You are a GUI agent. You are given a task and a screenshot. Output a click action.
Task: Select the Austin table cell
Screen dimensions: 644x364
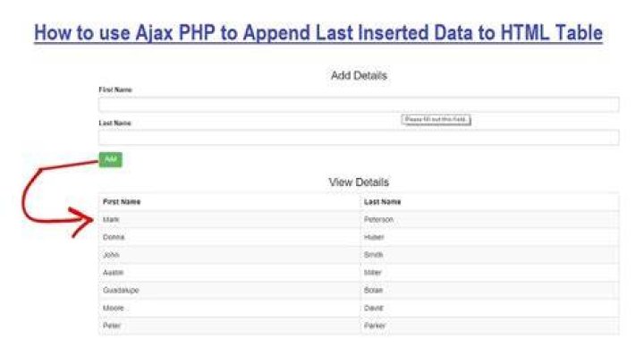pos(229,273)
